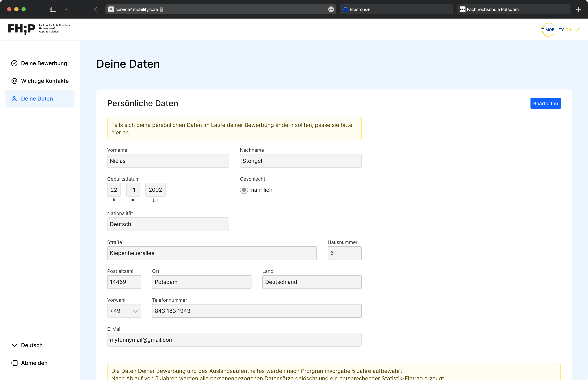Click the E-Mail input field
The width and height of the screenshot is (588, 380).
(x=234, y=340)
